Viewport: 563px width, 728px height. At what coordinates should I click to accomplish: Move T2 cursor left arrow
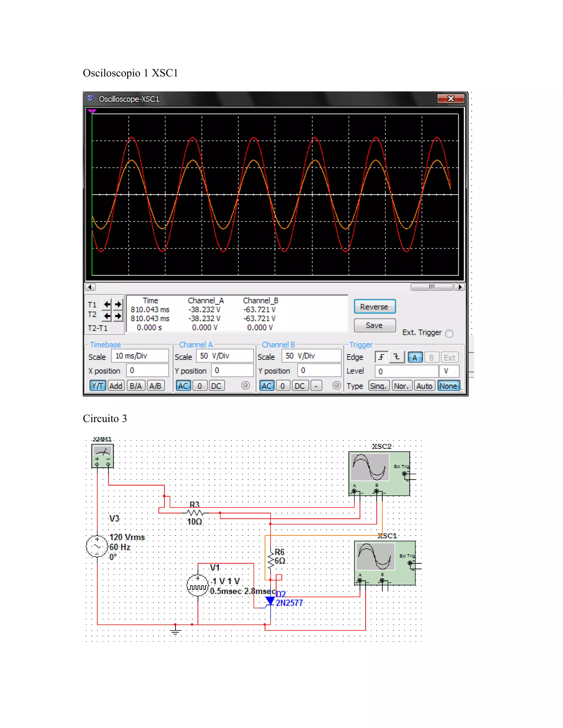pyautogui.click(x=107, y=316)
